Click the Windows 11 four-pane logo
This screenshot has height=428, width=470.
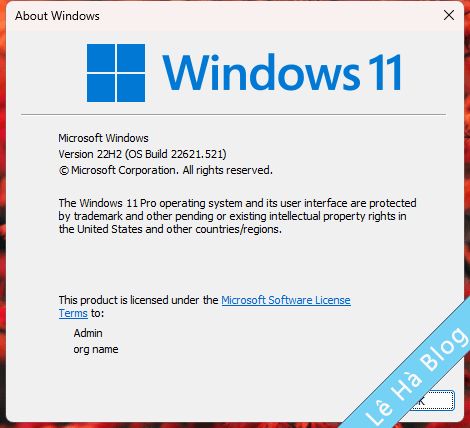(116, 73)
